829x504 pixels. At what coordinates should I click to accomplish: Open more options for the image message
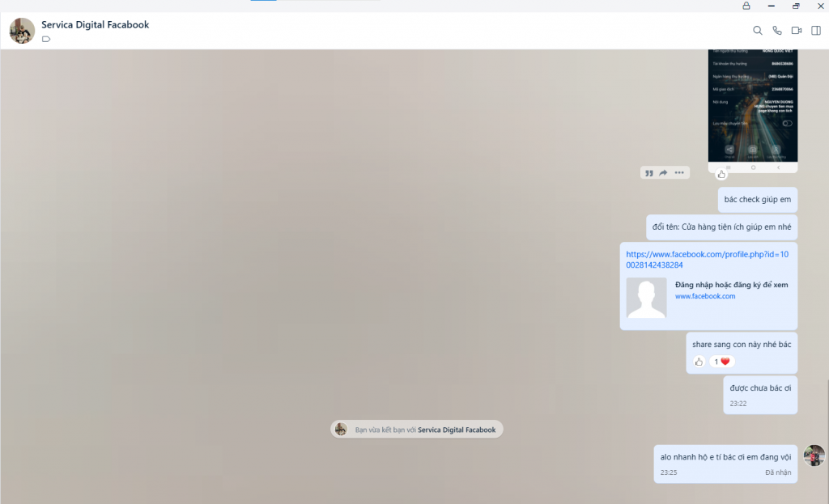coord(679,173)
